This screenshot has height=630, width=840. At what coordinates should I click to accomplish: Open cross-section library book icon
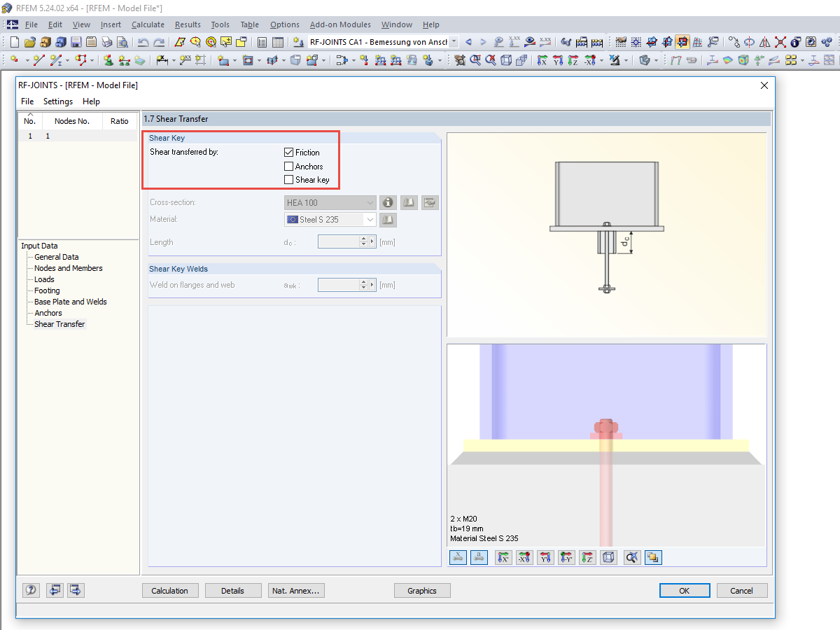[409, 202]
